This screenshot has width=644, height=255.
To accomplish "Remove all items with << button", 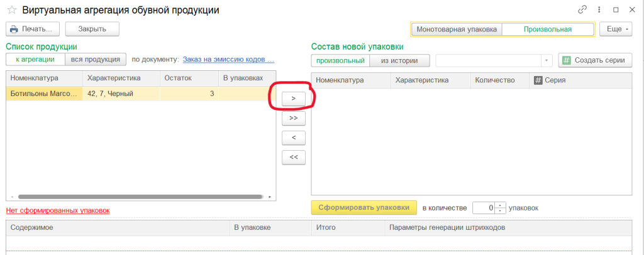I will click(x=294, y=158).
